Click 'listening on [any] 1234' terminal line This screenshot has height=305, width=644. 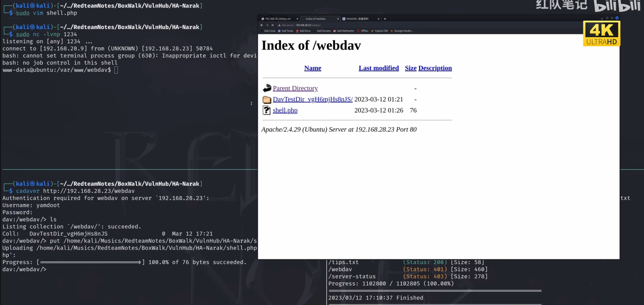(47, 42)
